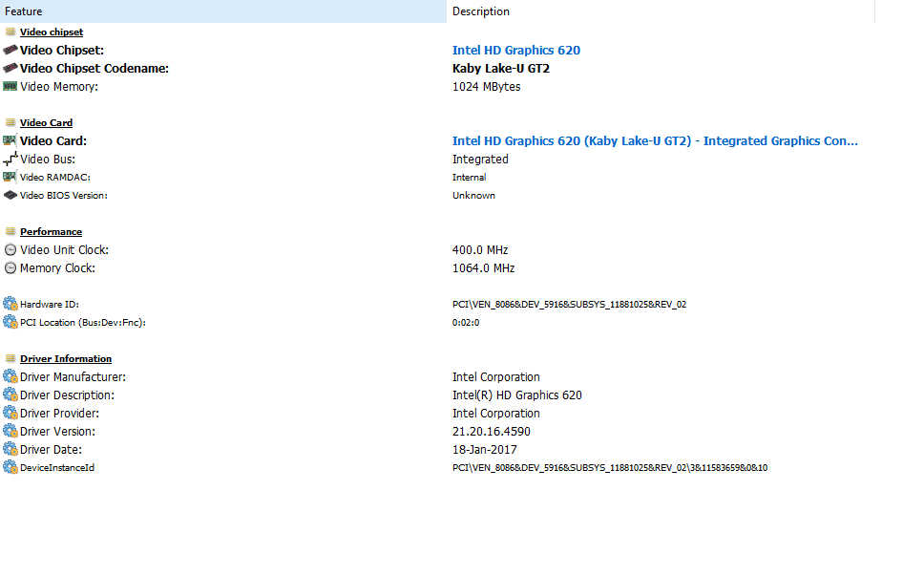Select the Video Card section heading
Viewport: 924px width, 576px height.
[x=46, y=122]
